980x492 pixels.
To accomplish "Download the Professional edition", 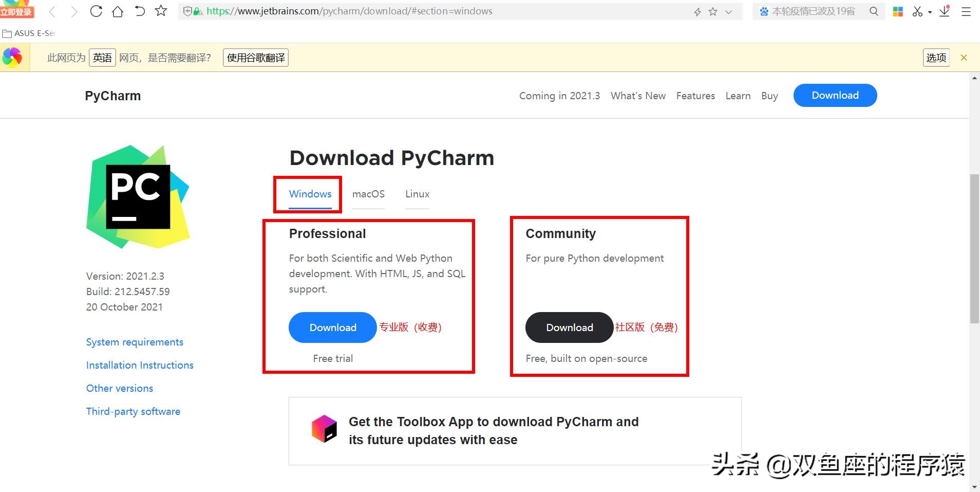I will 333,327.
